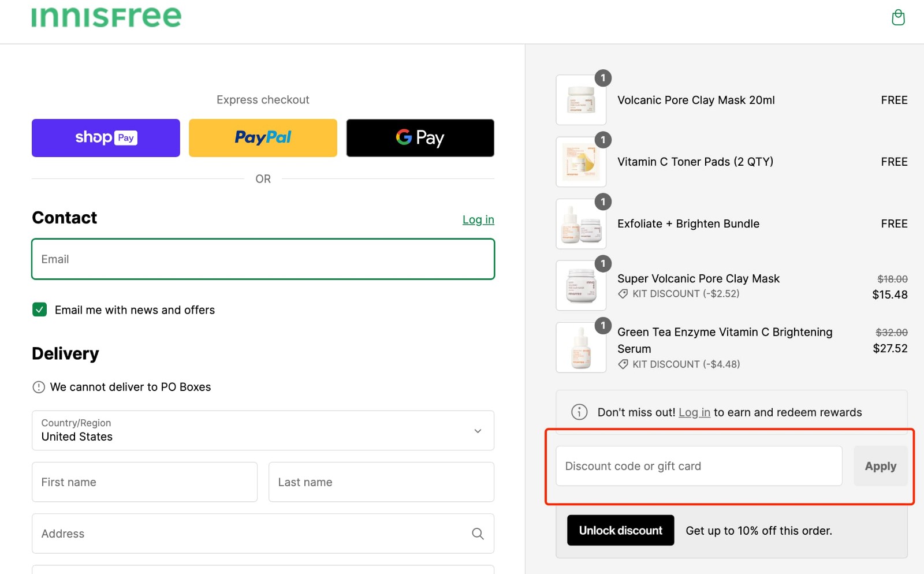The width and height of the screenshot is (924, 574).
Task: Click the Volcanic Pore Clay Mask thumbnail
Action: click(x=580, y=99)
